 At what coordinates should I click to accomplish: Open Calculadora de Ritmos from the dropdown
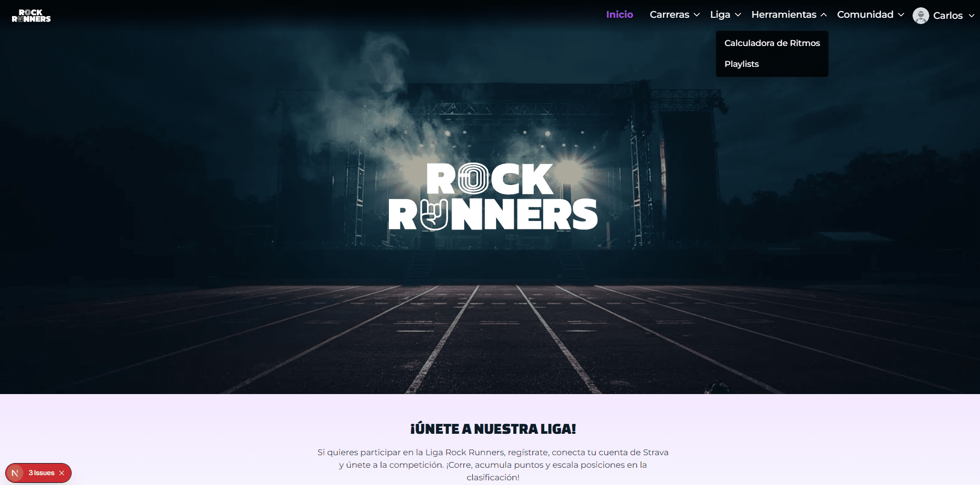[x=772, y=43]
